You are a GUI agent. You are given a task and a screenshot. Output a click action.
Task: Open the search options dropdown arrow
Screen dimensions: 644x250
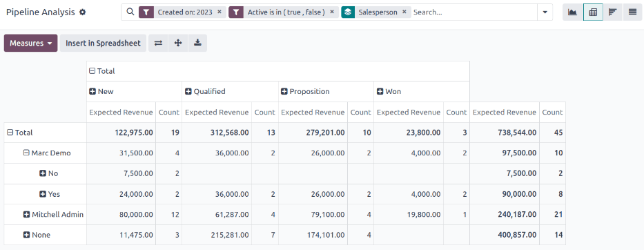(x=545, y=12)
